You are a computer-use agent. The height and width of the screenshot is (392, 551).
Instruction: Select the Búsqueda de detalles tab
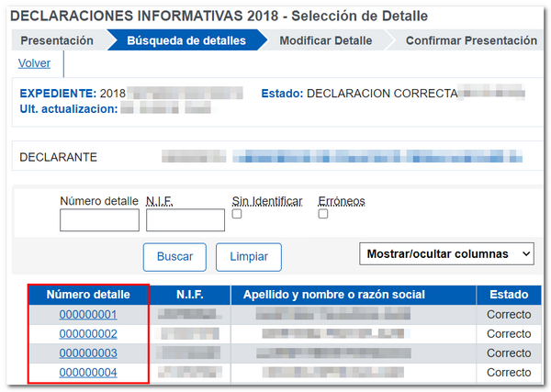(x=186, y=40)
